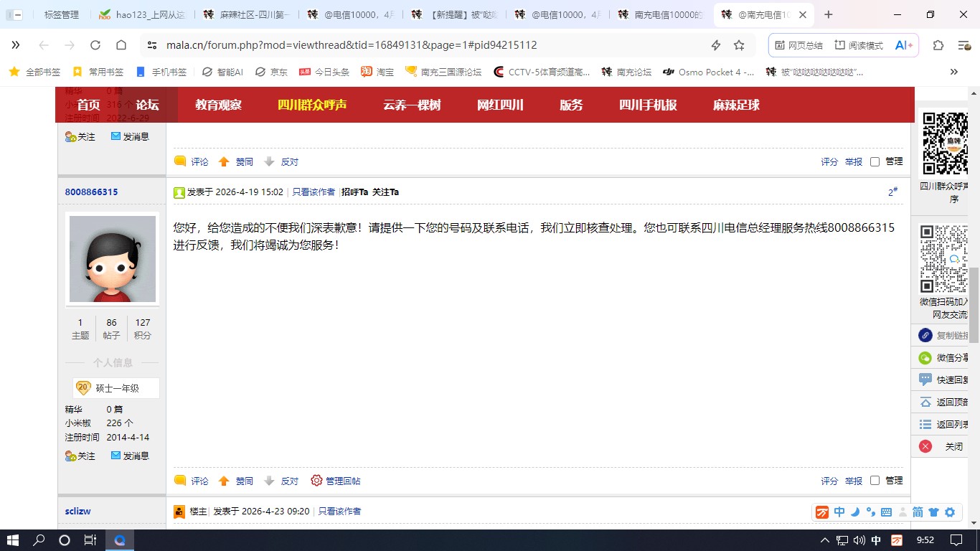Open 论坛 in site navigation
Screen dimensions: 980x551
[147, 105]
